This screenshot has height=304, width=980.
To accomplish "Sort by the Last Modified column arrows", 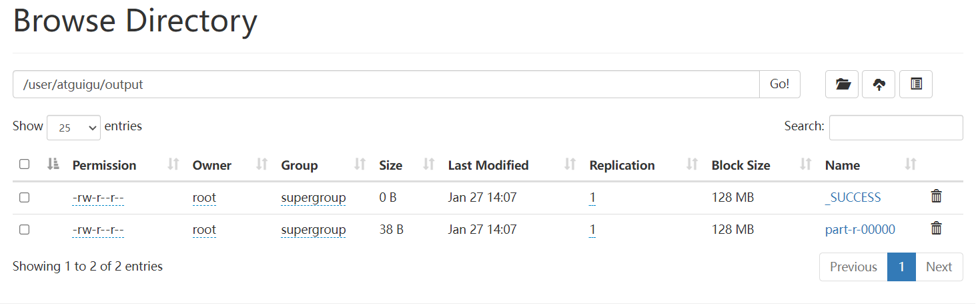I will 570,164.
